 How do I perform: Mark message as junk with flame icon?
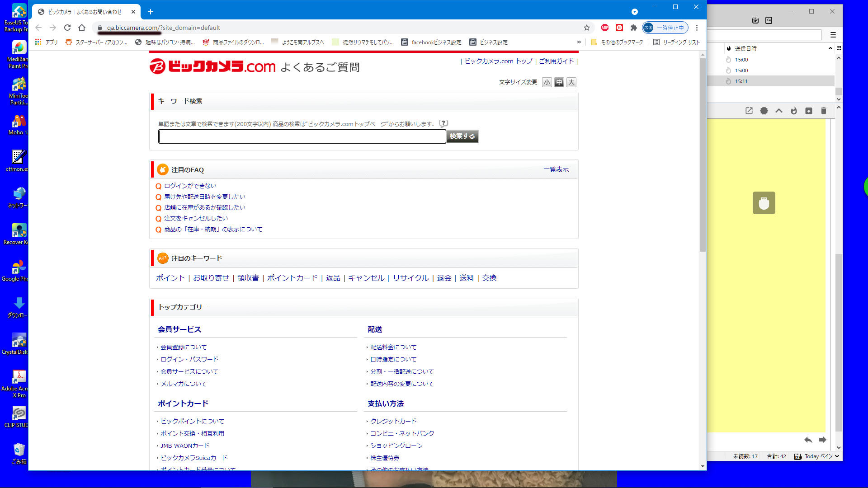(x=793, y=111)
